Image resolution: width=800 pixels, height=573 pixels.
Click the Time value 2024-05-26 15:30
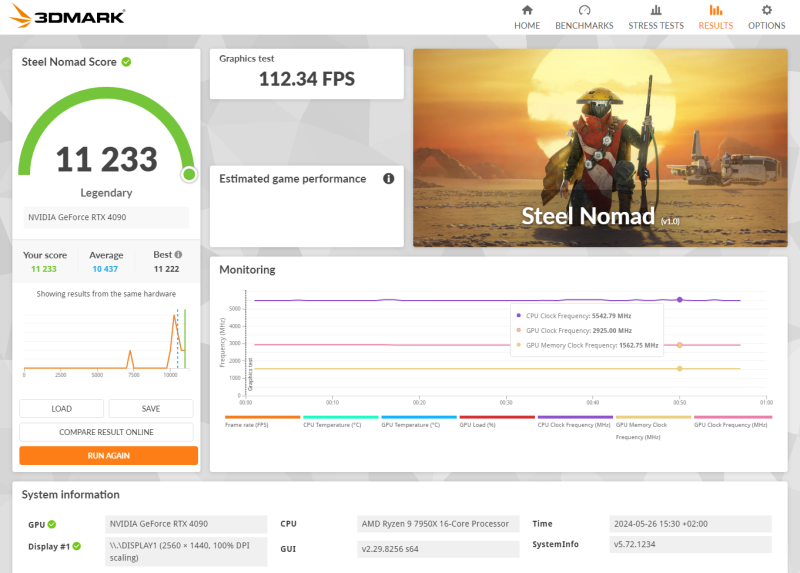click(x=690, y=524)
